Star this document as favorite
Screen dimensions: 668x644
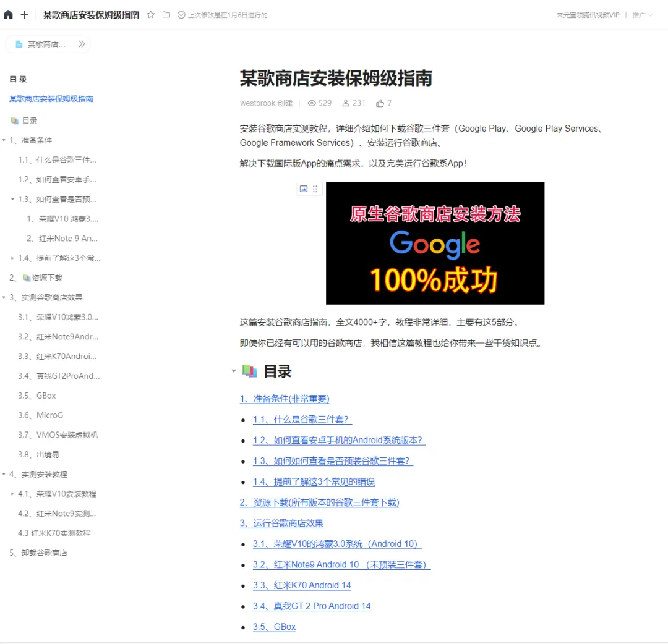tap(151, 15)
